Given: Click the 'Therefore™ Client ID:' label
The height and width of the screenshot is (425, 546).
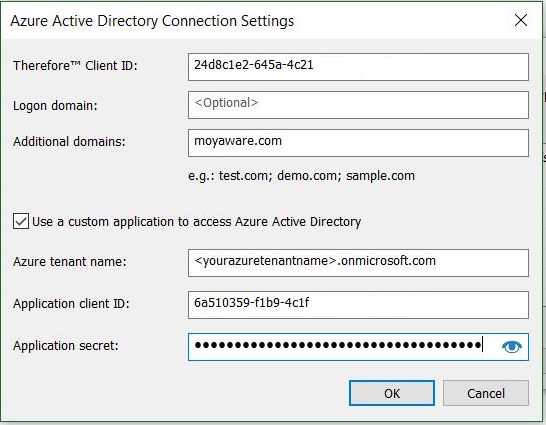Looking at the screenshot, I should coord(75,65).
